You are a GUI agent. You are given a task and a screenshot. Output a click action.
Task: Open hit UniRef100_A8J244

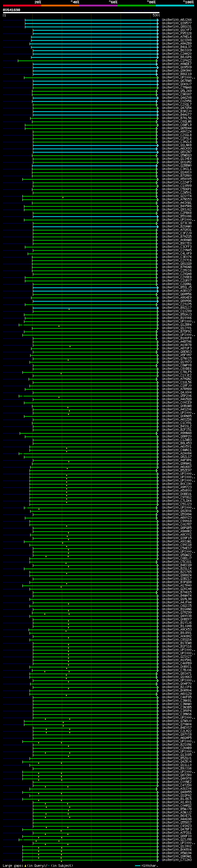coord(177,20)
